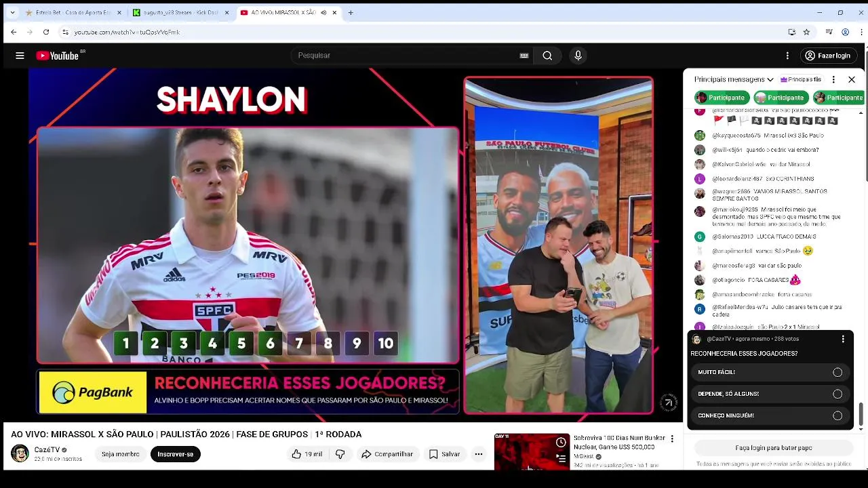Click the video title AO VIVO: MIRASSOL X SÃO PAULO
868x488 pixels.
(x=186, y=434)
